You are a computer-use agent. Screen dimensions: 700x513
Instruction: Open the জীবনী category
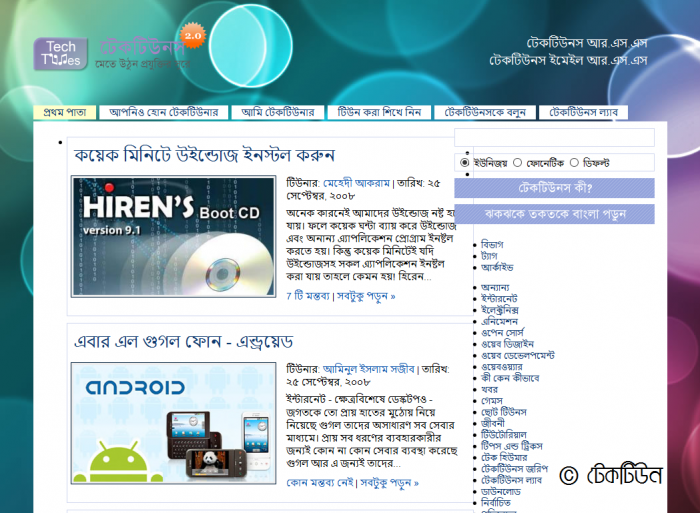(x=493, y=423)
